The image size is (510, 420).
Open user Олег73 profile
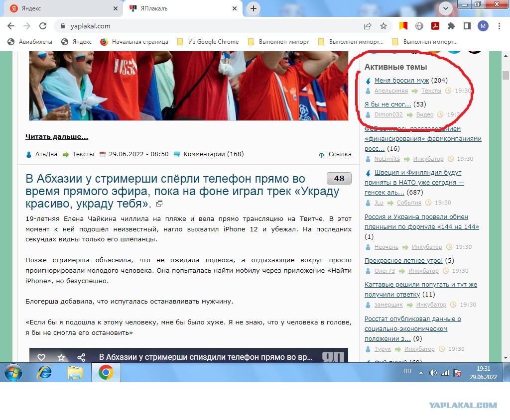385,271
